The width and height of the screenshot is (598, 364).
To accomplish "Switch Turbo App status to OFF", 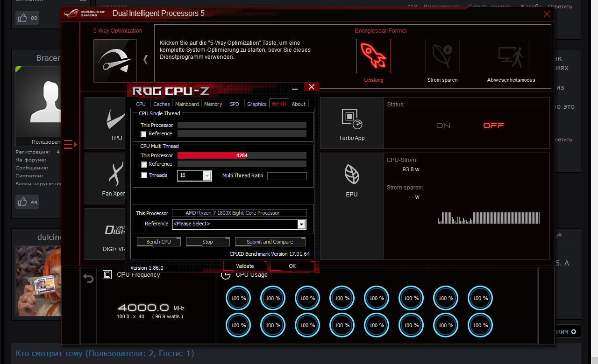I will (493, 126).
